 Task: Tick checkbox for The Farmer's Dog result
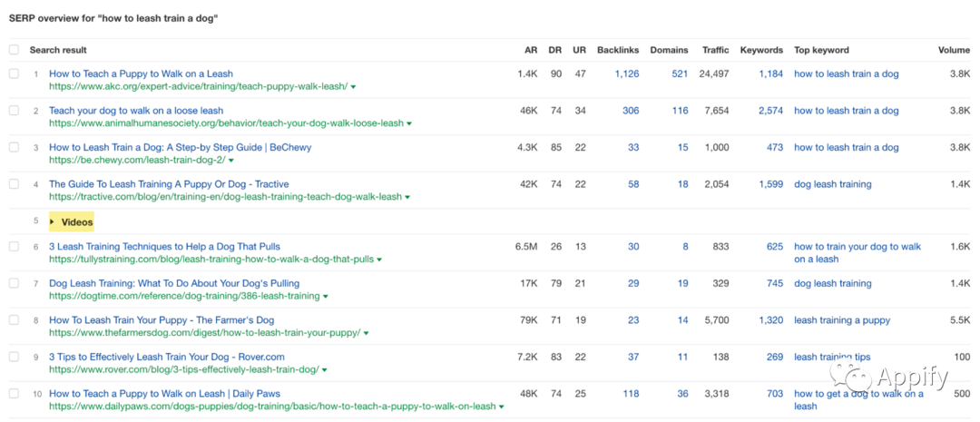(x=14, y=320)
